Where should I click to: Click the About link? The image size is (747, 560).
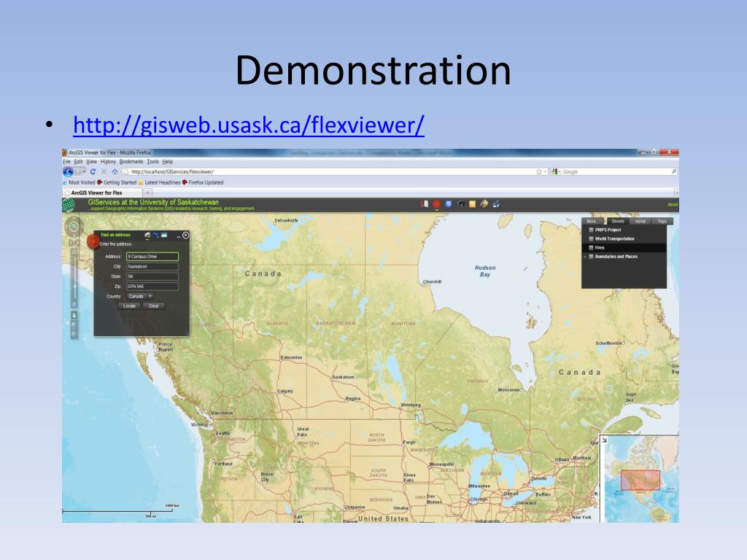[672, 205]
